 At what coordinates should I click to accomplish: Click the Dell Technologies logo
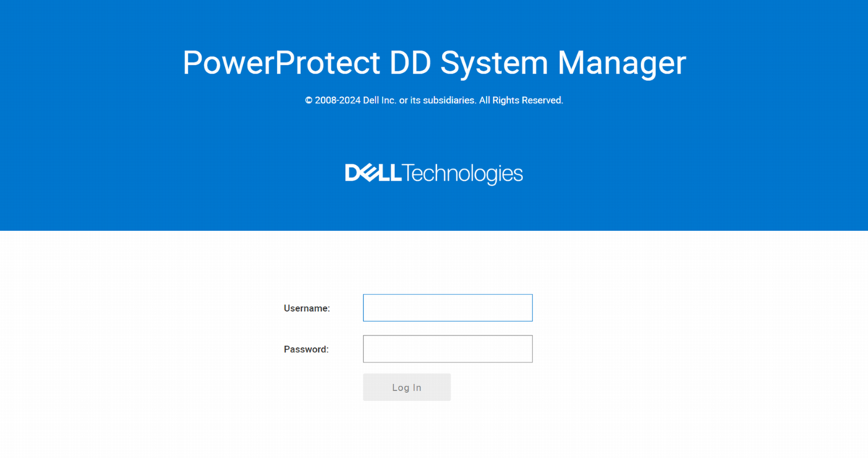tap(434, 174)
